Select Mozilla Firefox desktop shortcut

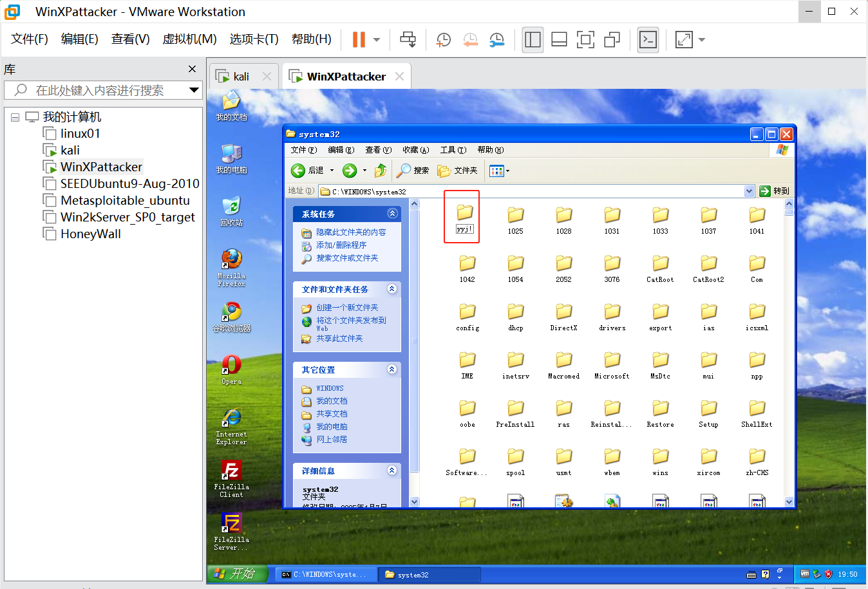[x=231, y=268]
